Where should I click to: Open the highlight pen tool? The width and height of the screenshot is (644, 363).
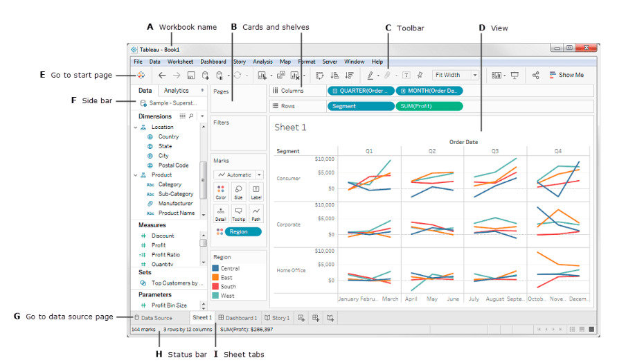pos(370,76)
